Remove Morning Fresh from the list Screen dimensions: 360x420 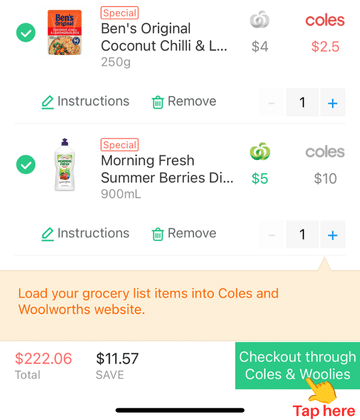pos(184,233)
